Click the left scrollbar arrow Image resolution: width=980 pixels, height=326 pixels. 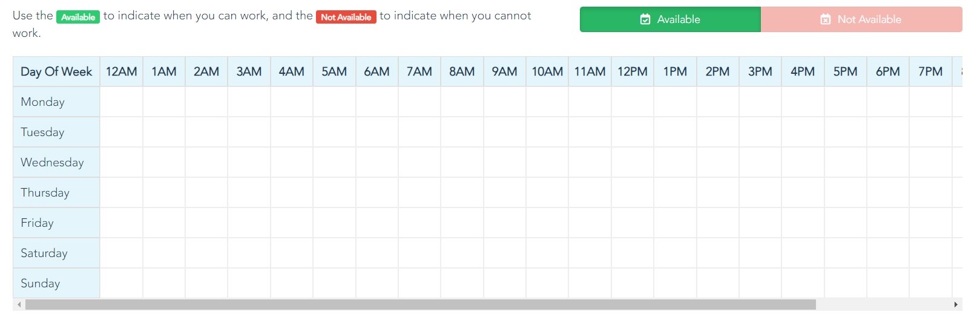[x=19, y=304]
